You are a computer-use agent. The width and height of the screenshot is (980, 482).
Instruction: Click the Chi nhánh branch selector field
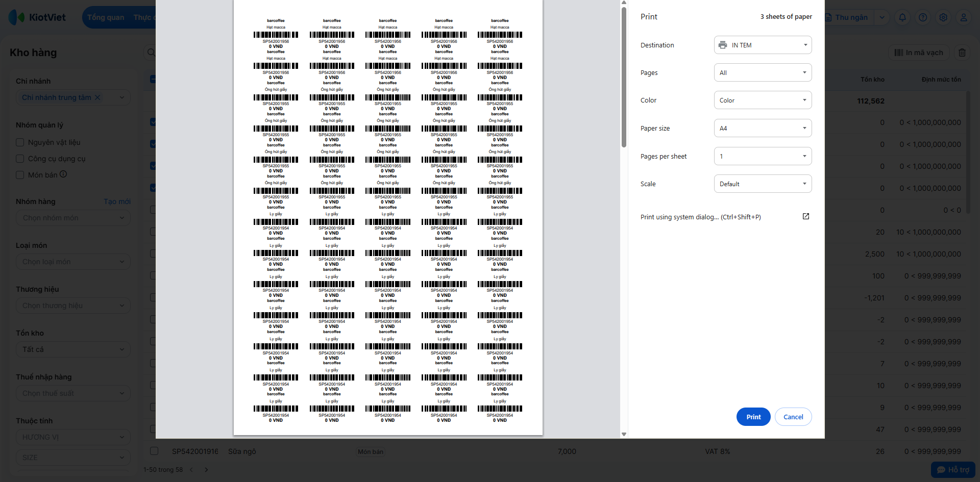point(73,97)
